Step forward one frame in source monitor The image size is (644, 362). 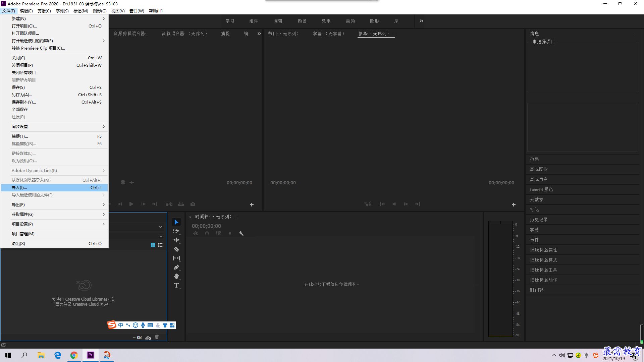click(x=143, y=204)
